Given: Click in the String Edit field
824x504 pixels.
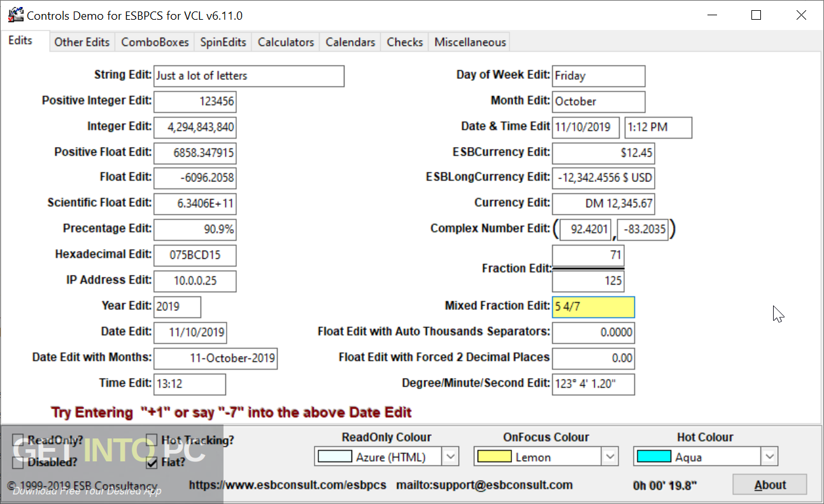Looking at the screenshot, I should [249, 76].
